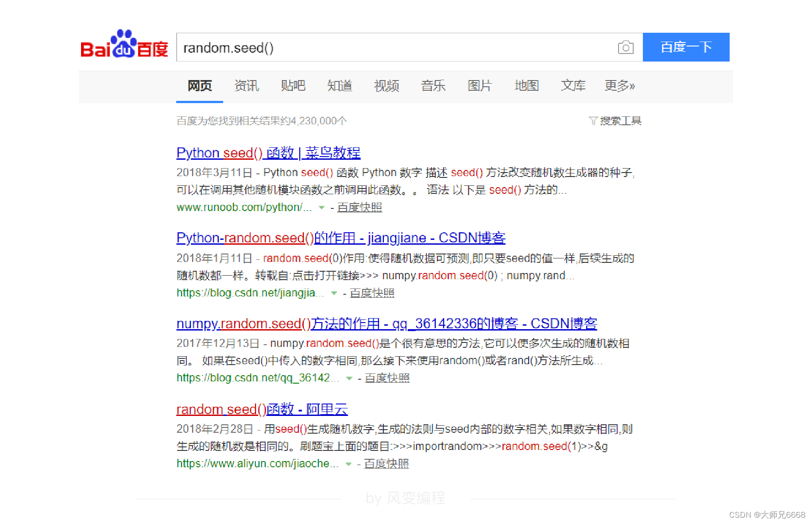Click the https://blog.csdn.net/qq_36142... URL
Screen dimensions: 812x523
(x=258, y=377)
